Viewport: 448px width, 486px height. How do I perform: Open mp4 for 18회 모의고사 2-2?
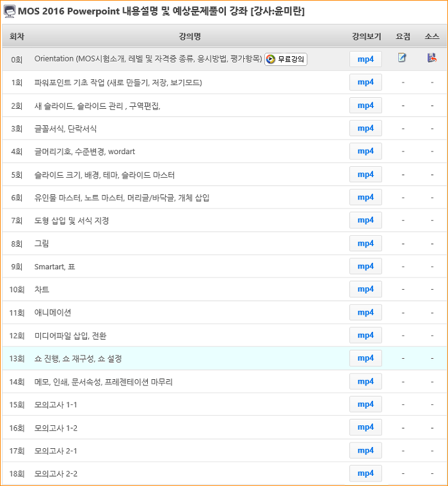(365, 473)
